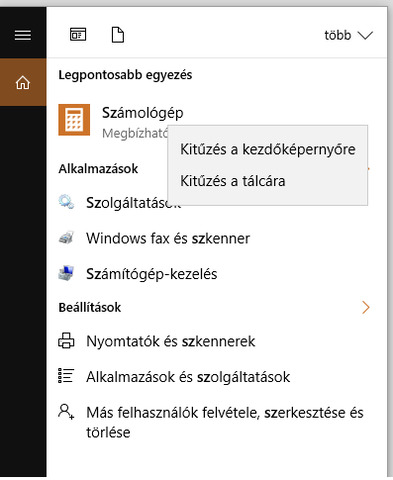Click the Beállítások section header
The image size is (393, 480).
[90, 307]
